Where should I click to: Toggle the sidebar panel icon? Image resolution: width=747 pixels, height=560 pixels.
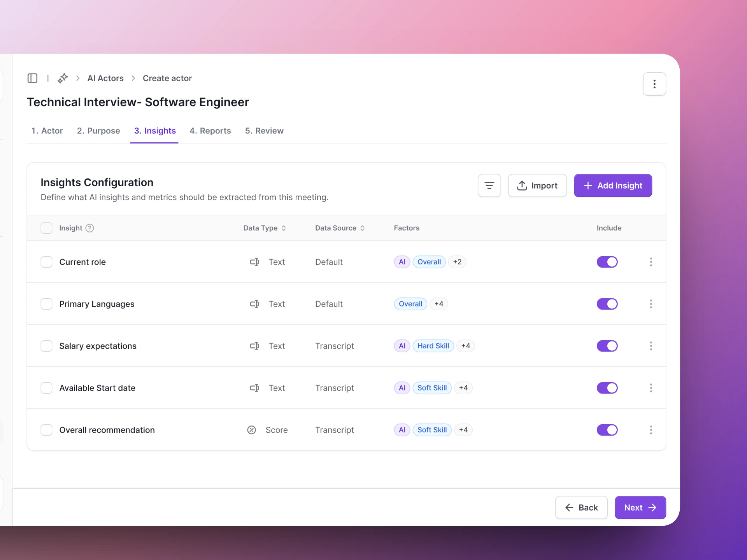(32, 78)
